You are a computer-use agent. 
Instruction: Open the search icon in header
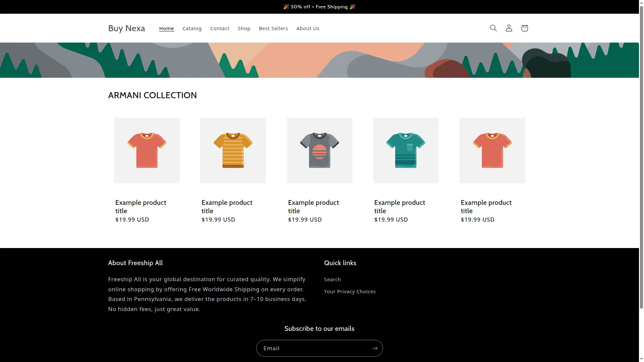493,28
